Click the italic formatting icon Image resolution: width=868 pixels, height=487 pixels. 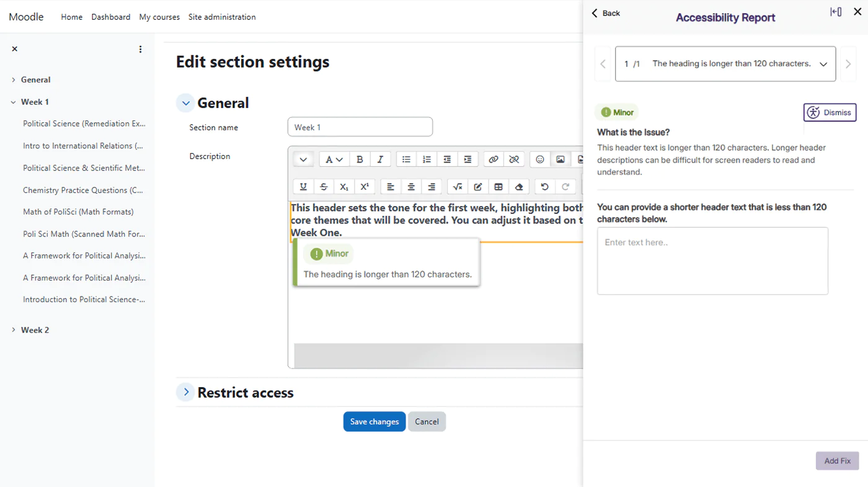(380, 159)
